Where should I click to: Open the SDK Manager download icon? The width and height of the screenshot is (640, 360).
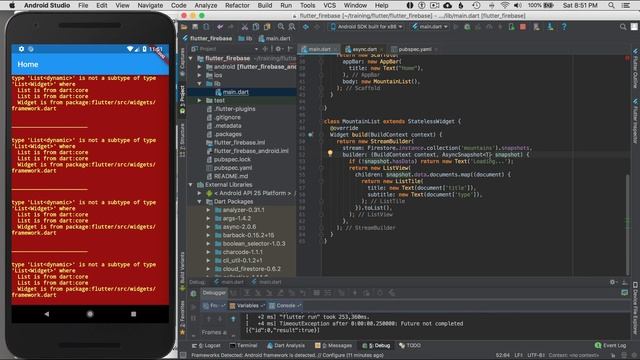550,27
